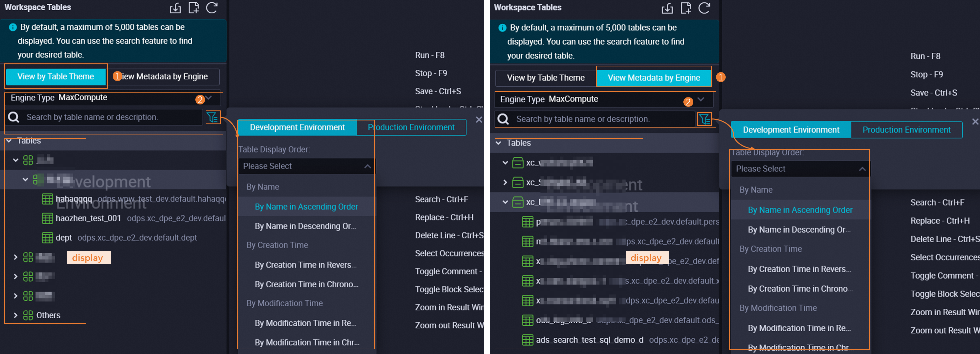Choose By Modification Time in Reverse in right popup
Screen dimensions: 980x354
pos(800,328)
